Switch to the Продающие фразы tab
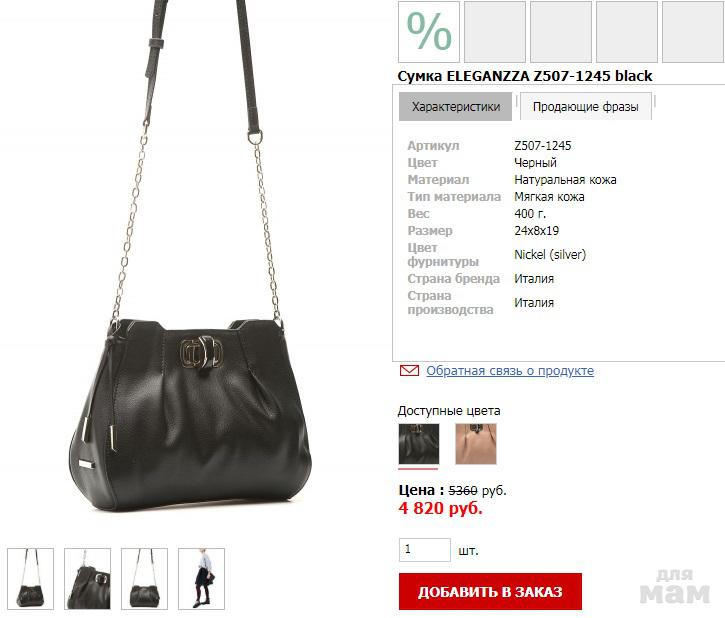This screenshot has height=618, width=725. pos(585,107)
